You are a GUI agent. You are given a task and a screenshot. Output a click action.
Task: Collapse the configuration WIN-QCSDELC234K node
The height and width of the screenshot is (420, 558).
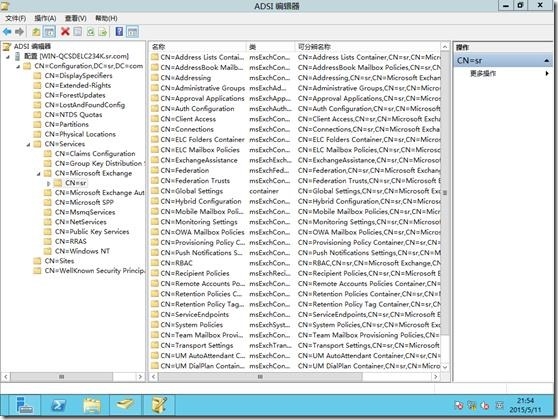(x=8, y=57)
